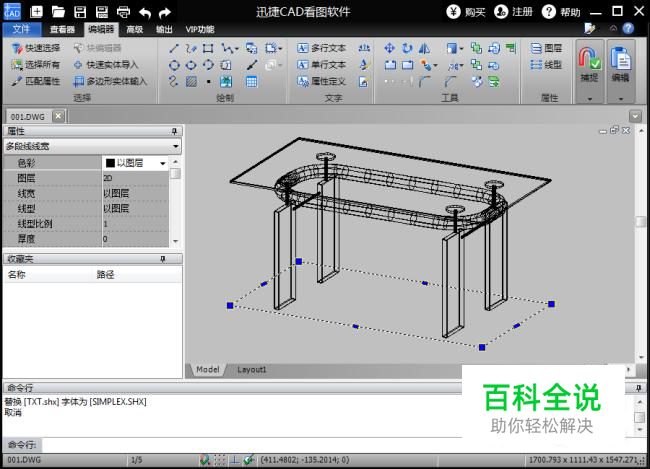
Task: Click the Thickness (厚度) value field
Action: 135,239
